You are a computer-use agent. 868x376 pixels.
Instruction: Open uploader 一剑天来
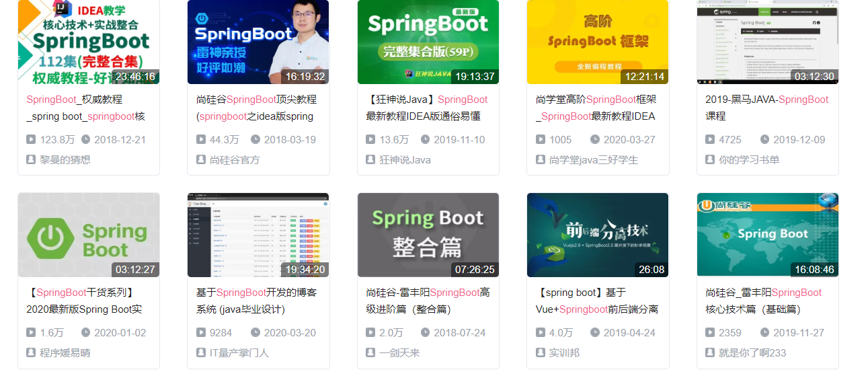coord(399,353)
